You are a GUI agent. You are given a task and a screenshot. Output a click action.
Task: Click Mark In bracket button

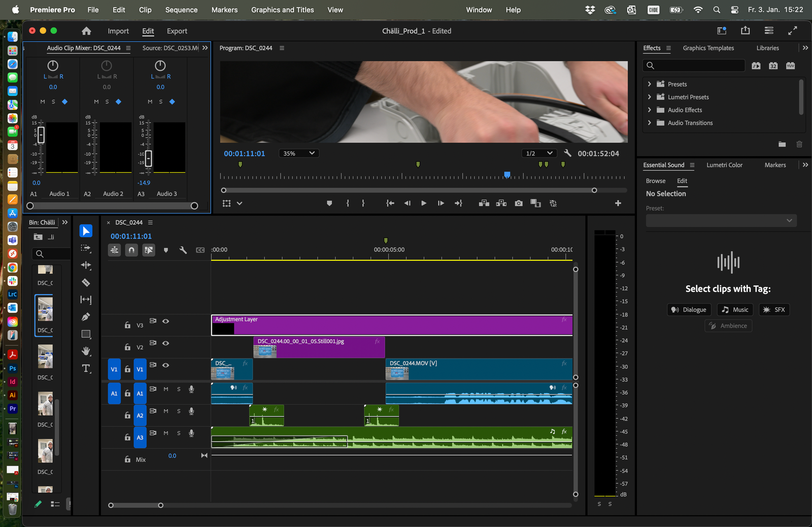[348, 203]
